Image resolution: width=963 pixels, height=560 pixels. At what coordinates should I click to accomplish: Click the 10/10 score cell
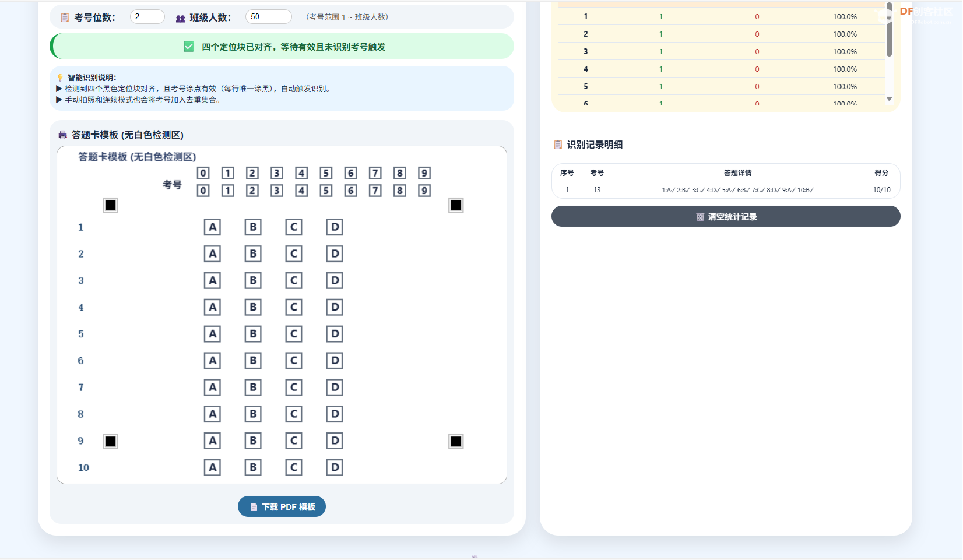click(881, 190)
